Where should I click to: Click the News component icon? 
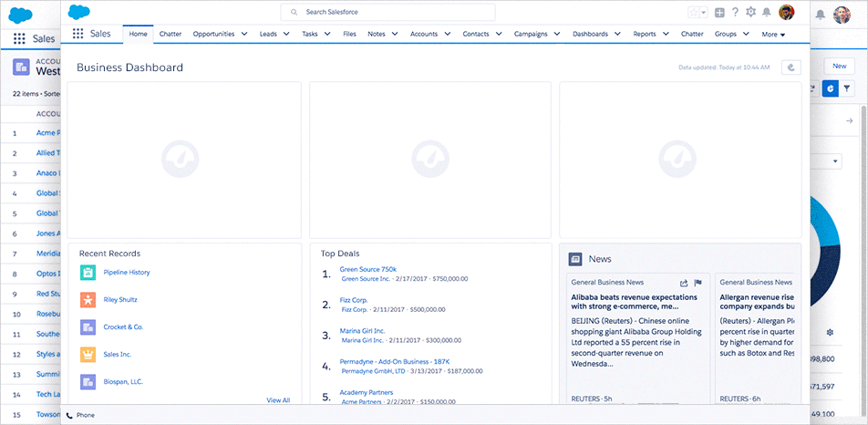point(575,259)
